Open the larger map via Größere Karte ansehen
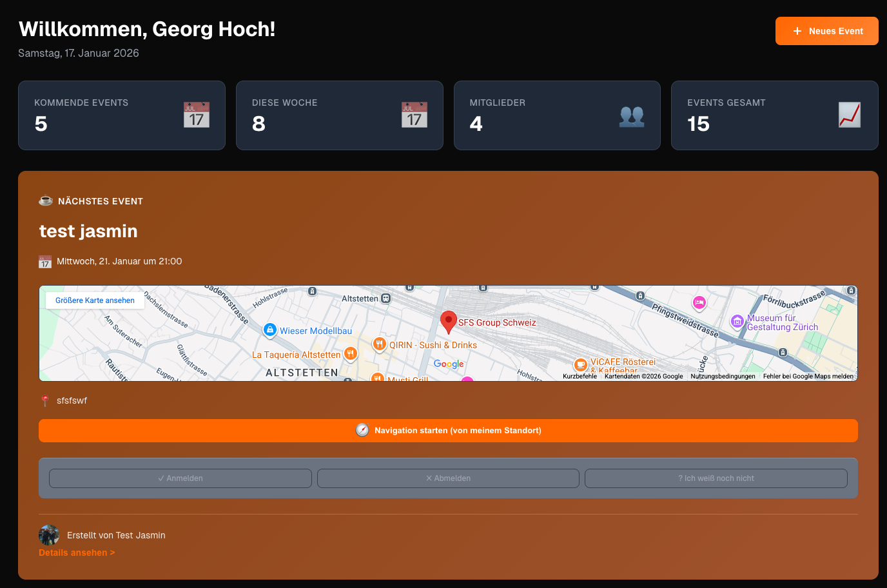The width and height of the screenshot is (887, 588). click(95, 300)
